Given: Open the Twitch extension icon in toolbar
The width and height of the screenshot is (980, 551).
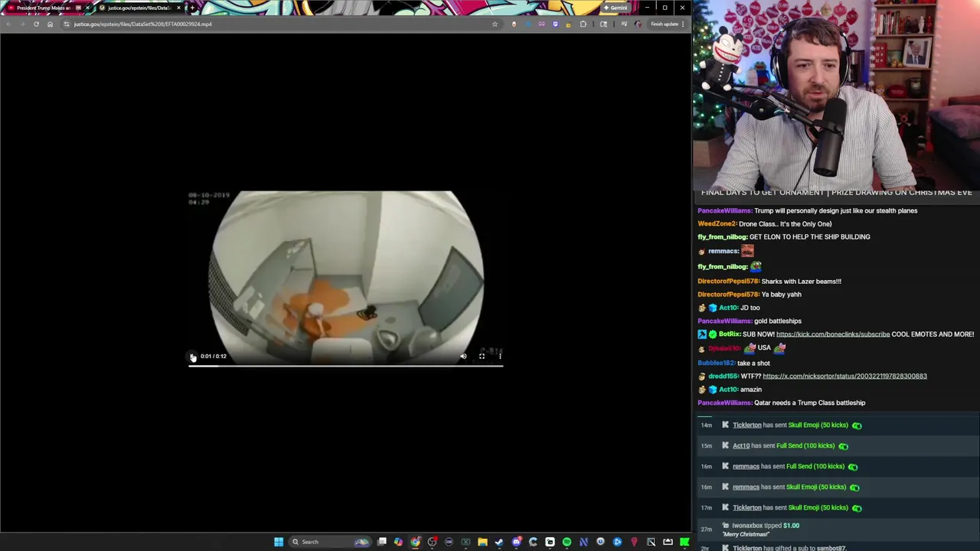Looking at the screenshot, I should click(x=555, y=24).
